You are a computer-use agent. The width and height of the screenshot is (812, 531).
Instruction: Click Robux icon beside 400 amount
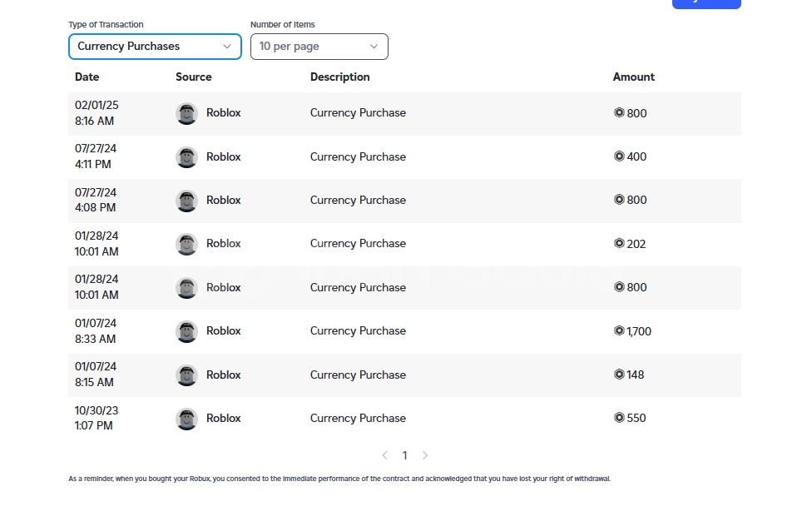tap(619, 156)
